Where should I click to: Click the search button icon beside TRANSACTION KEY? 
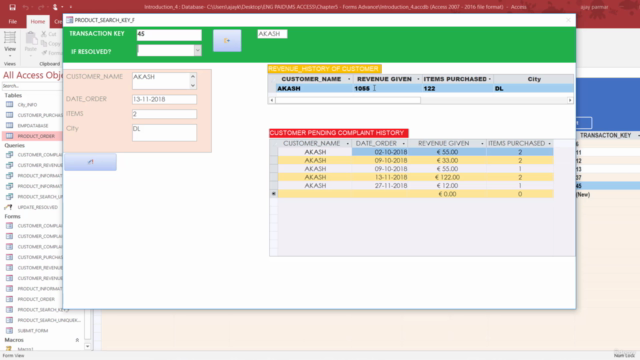coord(227,40)
